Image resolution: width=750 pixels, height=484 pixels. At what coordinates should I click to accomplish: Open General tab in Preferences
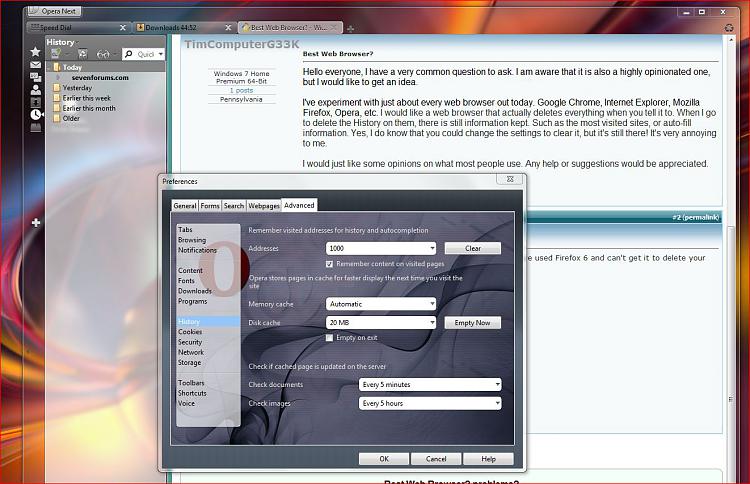click(185, 206)
